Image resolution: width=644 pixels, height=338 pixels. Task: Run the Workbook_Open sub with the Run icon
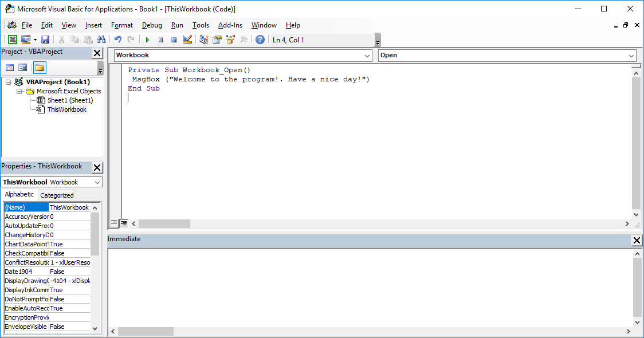[148, 39]
